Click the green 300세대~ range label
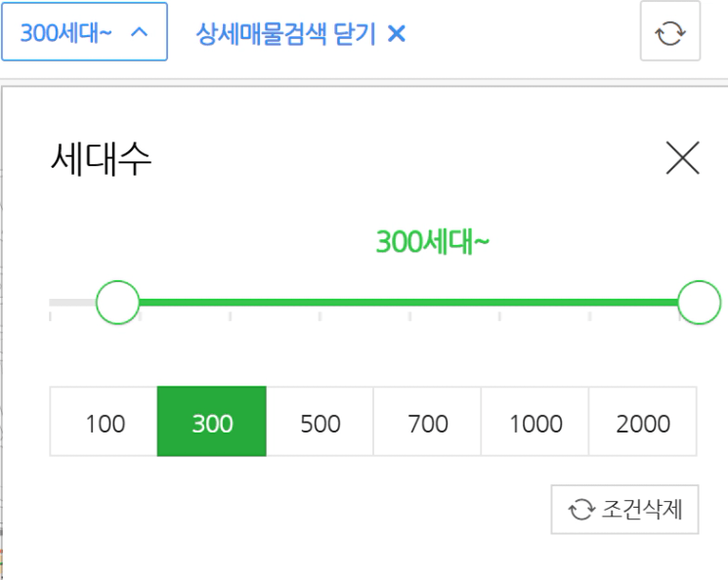Screen dimensions: 728x580 coord(432,242)
